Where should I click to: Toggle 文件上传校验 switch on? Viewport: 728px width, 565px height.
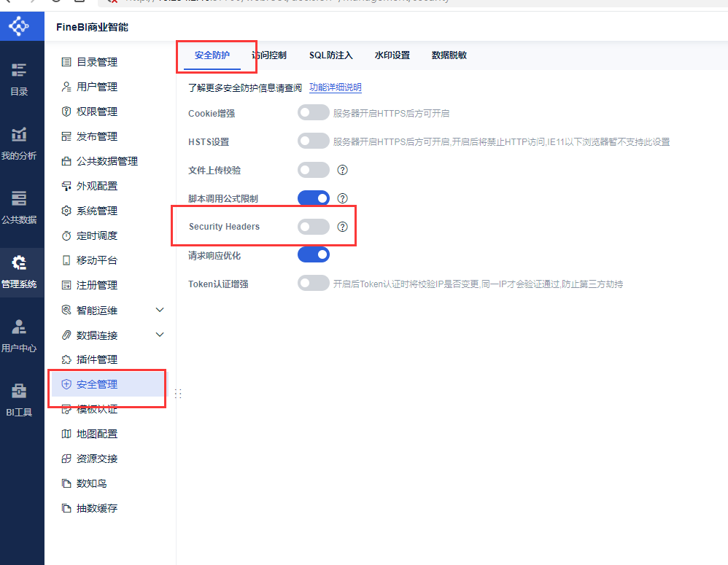point(314,171)
